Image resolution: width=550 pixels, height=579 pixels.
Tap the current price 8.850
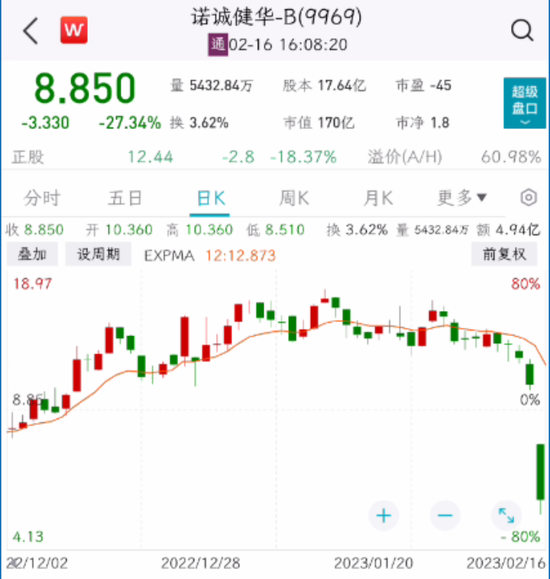(85, 88)
